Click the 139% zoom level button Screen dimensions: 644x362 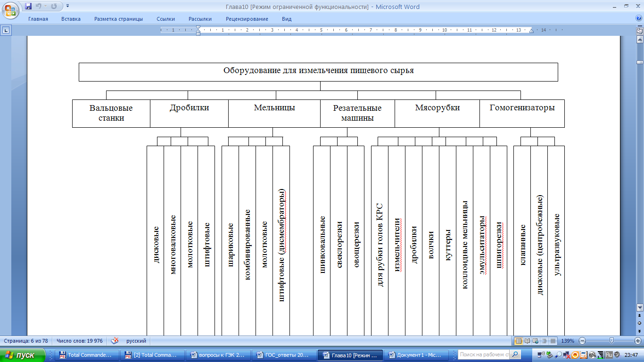(x=569, y=340)
